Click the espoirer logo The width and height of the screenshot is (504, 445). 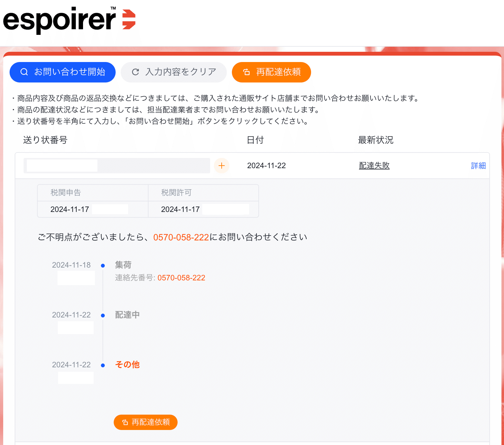(x=69, y=20)
